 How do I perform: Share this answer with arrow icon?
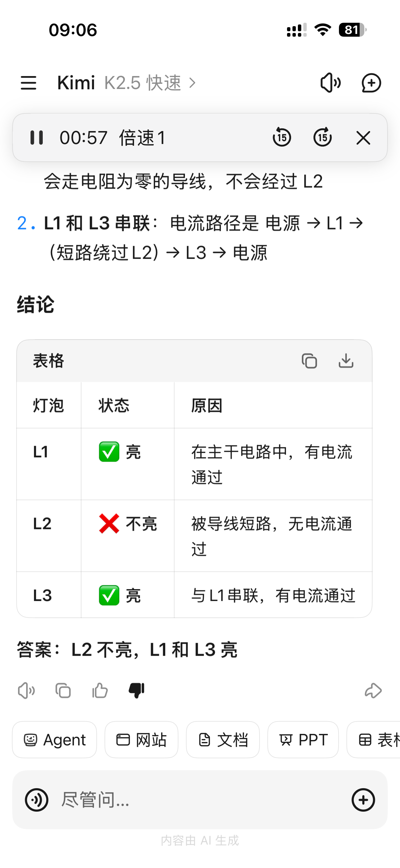373,690
